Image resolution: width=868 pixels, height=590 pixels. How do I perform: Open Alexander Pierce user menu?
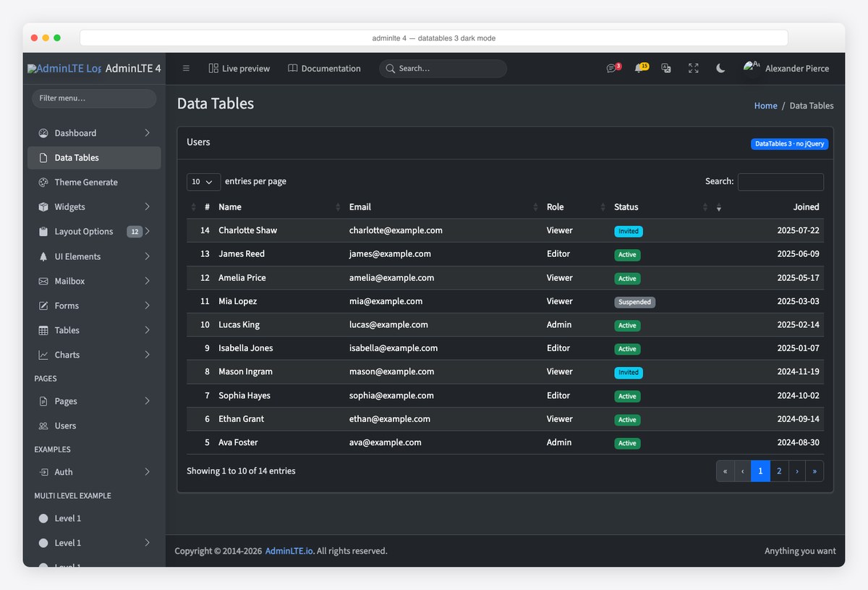(x=786, y=68)
